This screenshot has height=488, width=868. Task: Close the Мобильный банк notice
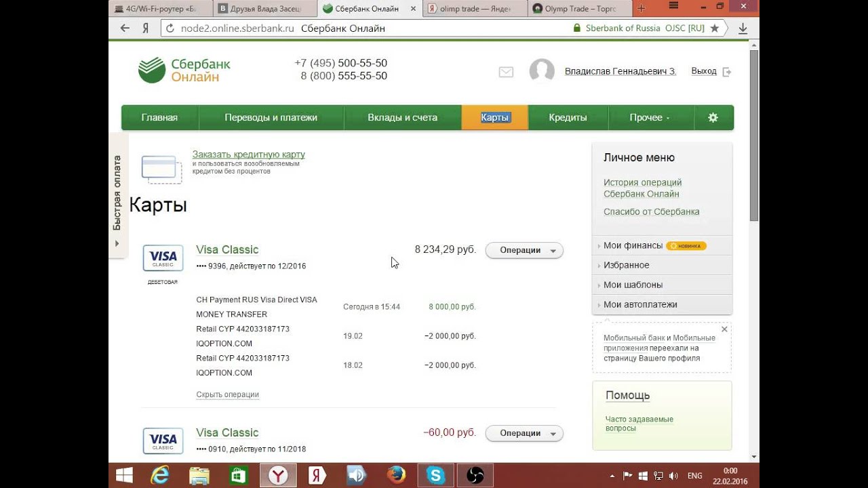click(724, 329)
